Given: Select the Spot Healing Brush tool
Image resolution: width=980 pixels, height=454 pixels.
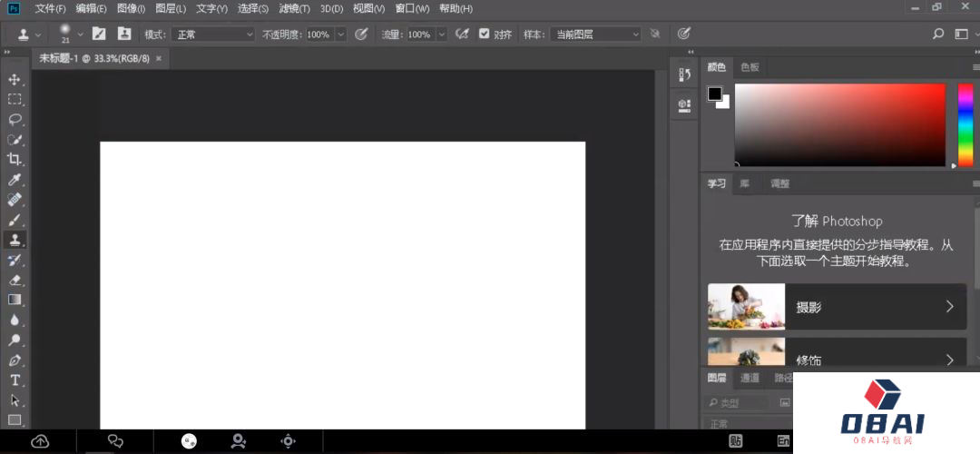Looking at the screenshot, I should tap(15, 200).
